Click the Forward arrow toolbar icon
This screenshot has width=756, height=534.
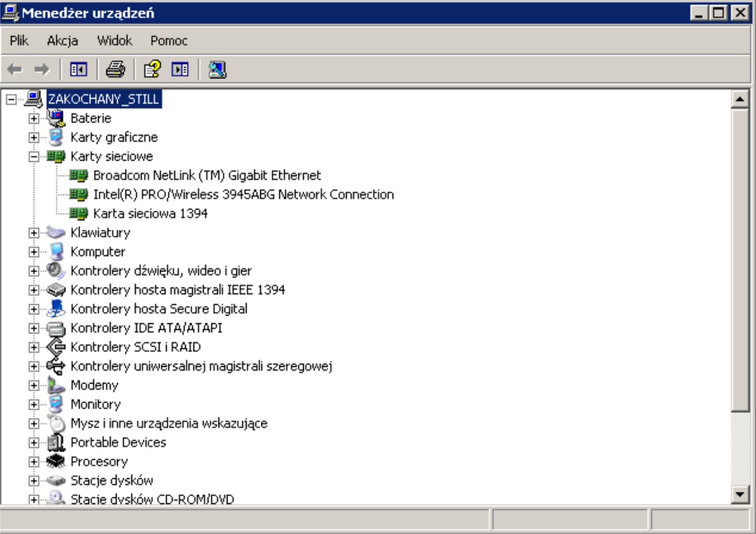click(42, 70)
